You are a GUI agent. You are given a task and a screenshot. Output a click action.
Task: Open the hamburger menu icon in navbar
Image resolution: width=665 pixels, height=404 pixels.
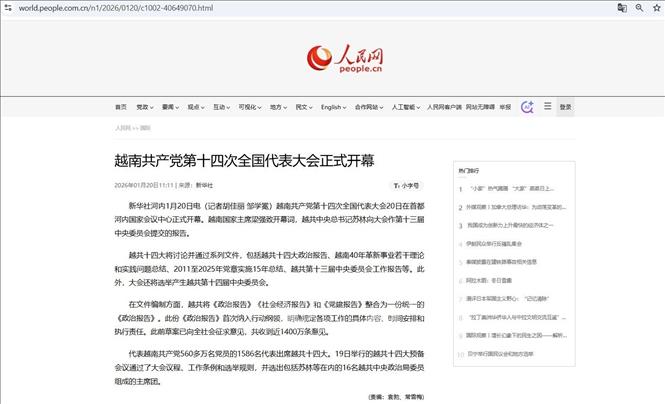(547, 106)
